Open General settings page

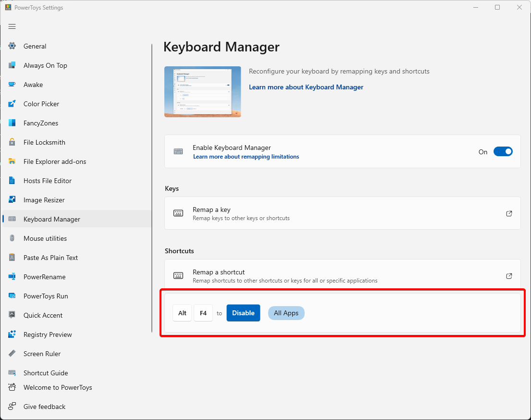(x=77, y=46)
